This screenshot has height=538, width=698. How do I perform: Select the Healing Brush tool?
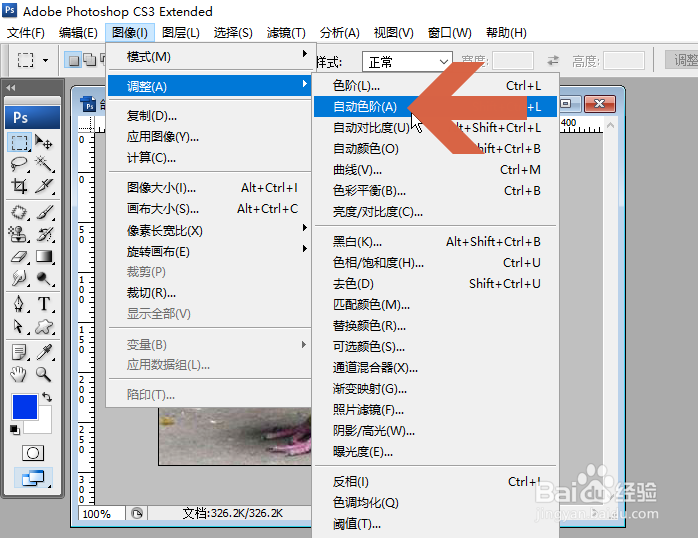pyautogui.click(x=19, y=212)
